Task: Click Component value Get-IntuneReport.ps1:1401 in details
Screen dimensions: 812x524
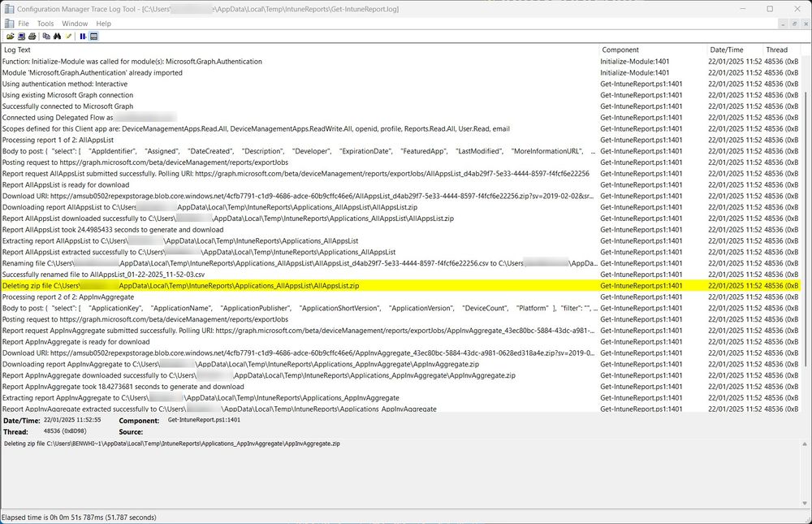Action: 204,420
